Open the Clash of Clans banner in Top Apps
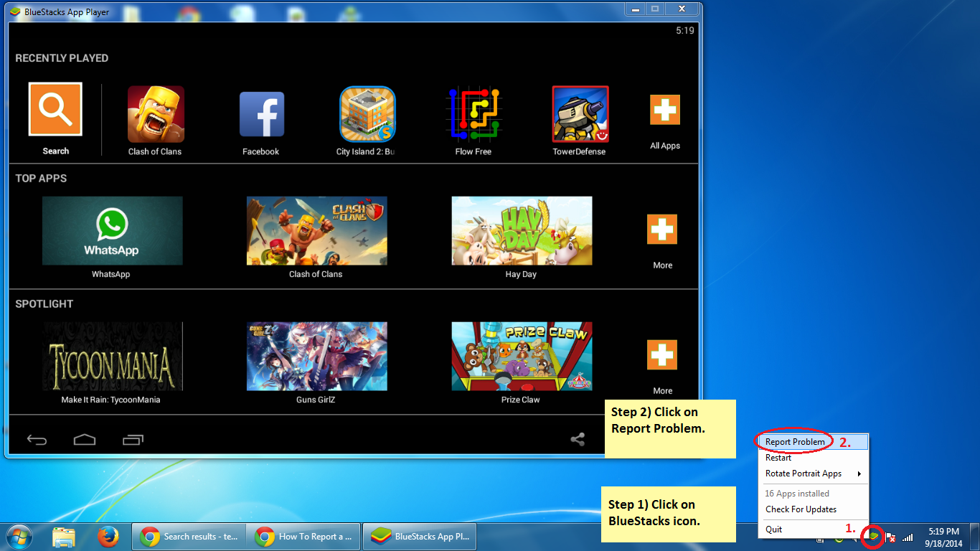 click(x=316, y=231)
